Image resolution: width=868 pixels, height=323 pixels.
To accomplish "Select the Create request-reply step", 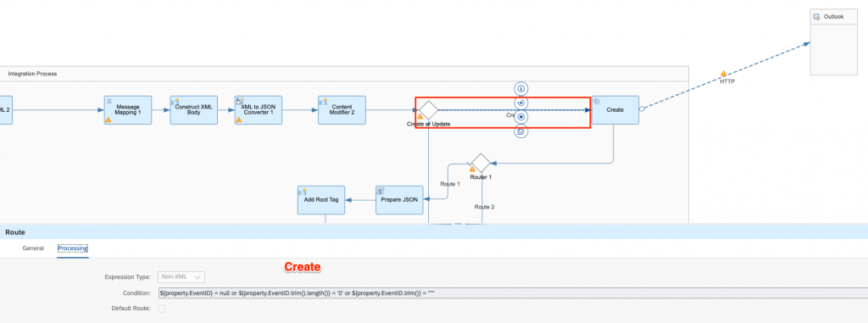I will [615, 109].
